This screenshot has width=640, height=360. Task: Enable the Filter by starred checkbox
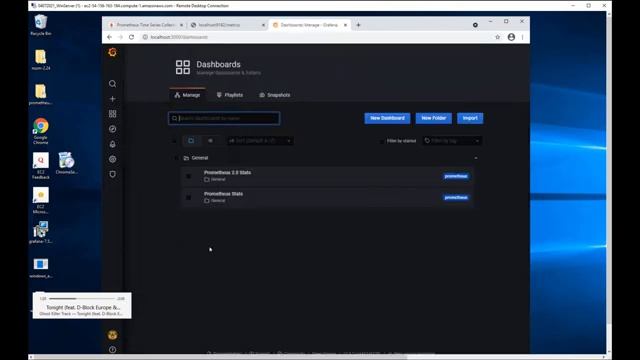[x=382, y=141]
